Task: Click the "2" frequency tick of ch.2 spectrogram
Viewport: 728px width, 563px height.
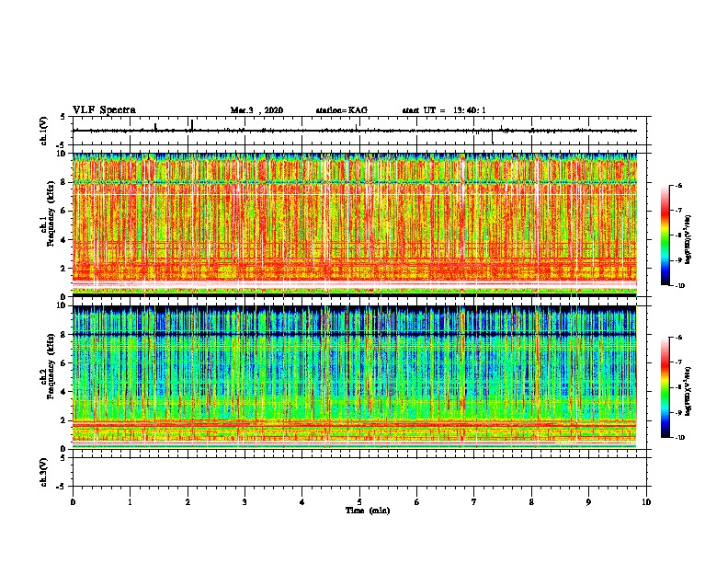Action: 63,420
